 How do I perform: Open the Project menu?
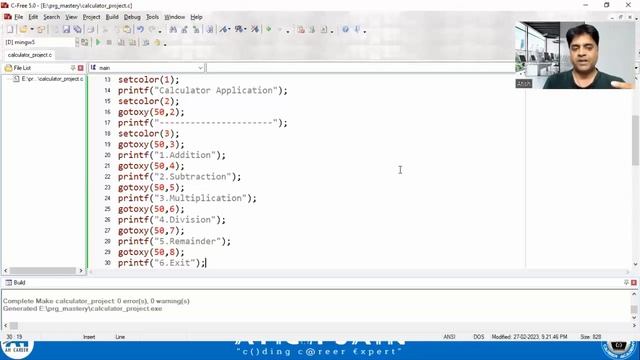[x=91, y=17]
